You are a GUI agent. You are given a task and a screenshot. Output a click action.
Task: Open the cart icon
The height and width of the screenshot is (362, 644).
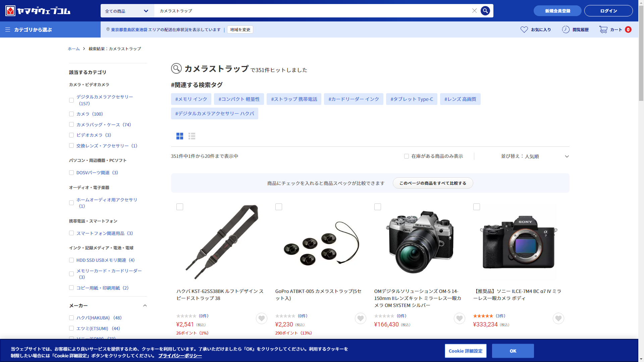[603, 29]
